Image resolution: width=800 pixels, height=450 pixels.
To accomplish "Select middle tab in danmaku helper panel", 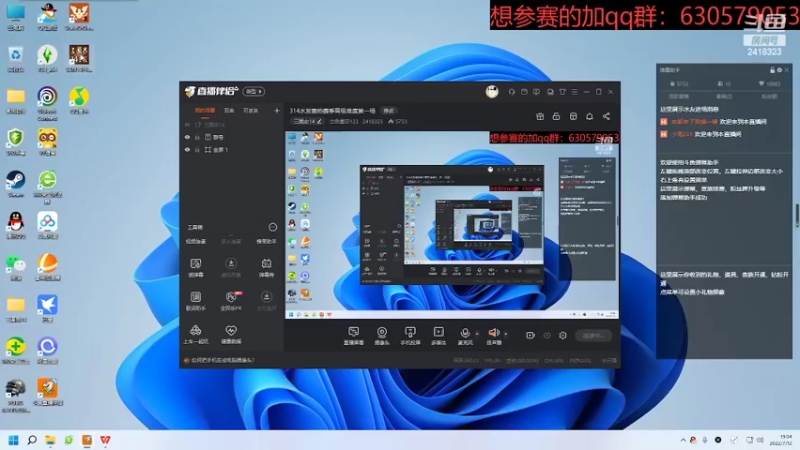I will pyautogui.click(x=724, y=96).
